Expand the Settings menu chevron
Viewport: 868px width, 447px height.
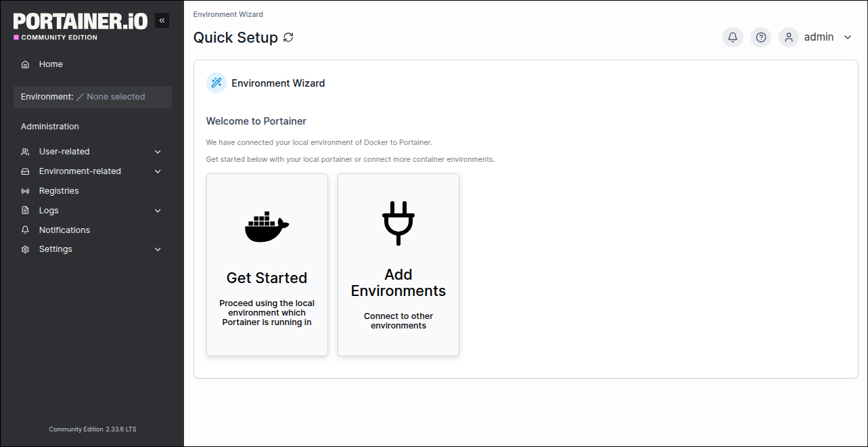158,249
